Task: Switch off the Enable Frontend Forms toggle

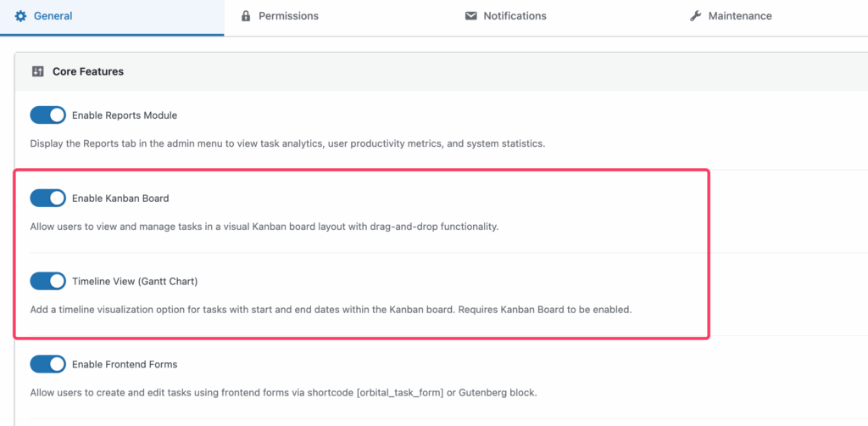Action: coord(47,364)
